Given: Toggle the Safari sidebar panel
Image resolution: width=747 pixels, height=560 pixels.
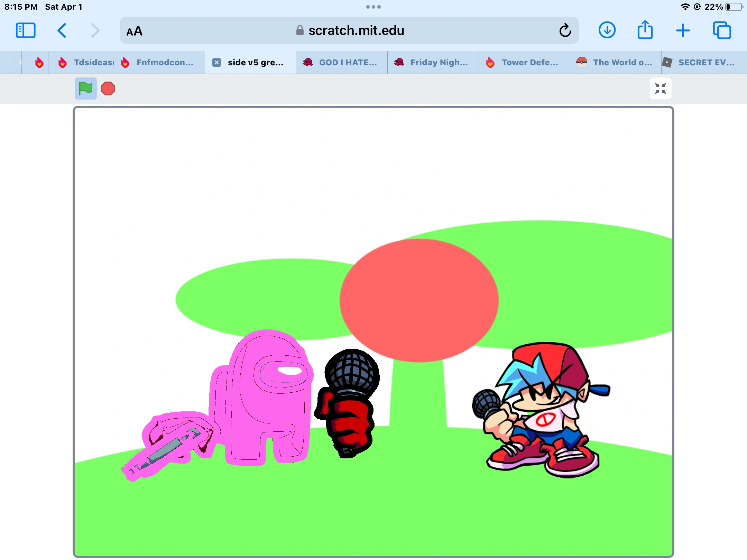Looking at the screenshot, I should pos(26,30).
